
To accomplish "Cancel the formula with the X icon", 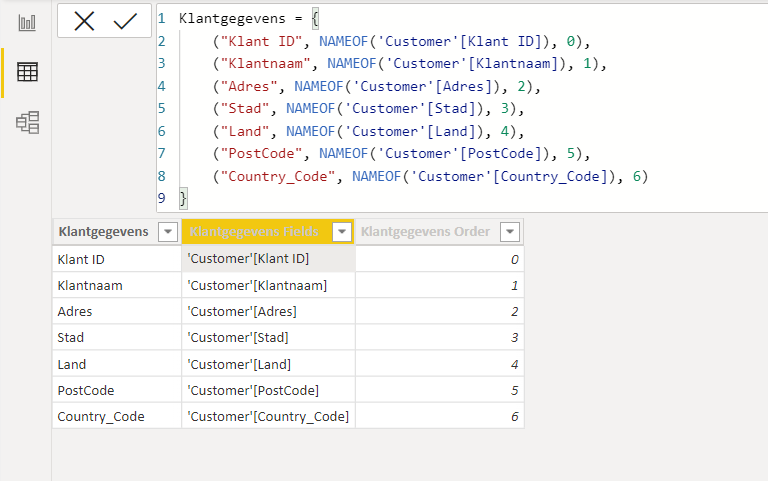I will 84,22.
